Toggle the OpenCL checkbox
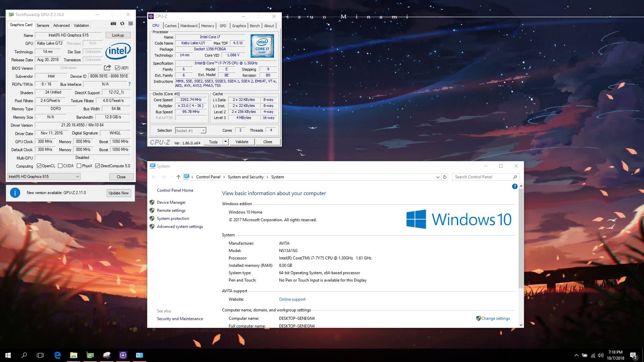 (x=39, y=166)
